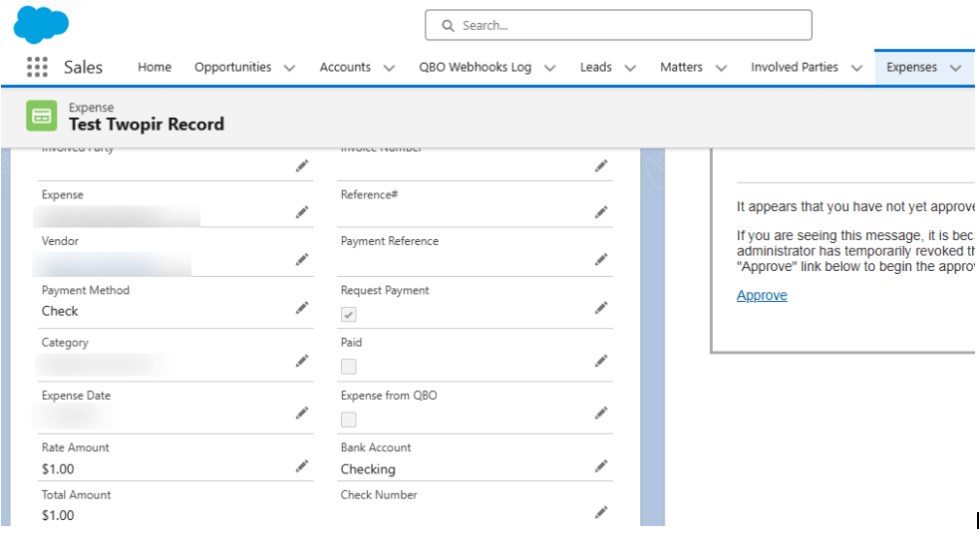
Task: Click the Sales app name
Action: 83,67
